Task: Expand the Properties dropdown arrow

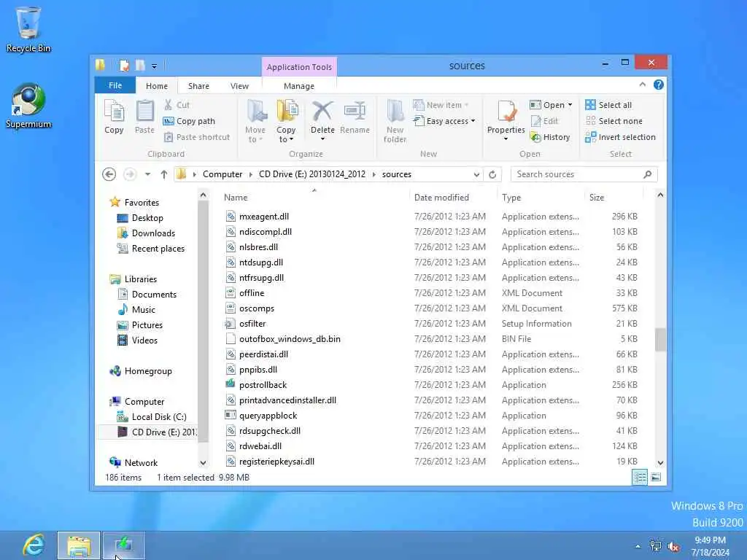Action: pyautogui.click(x=506, y=139)
